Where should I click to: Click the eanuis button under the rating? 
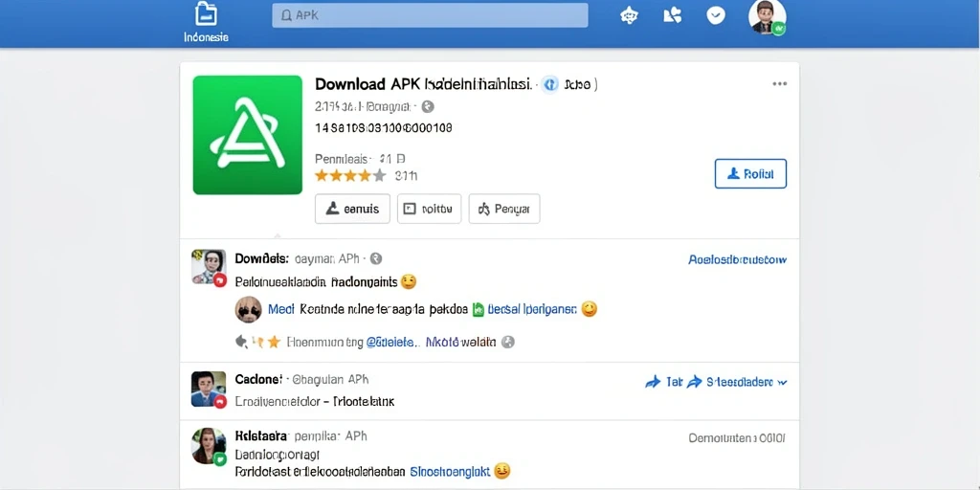(352, 209)
